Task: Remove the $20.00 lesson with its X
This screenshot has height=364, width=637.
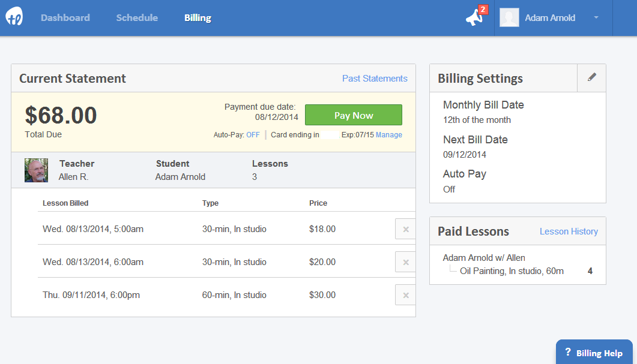Action: (405, 262)
